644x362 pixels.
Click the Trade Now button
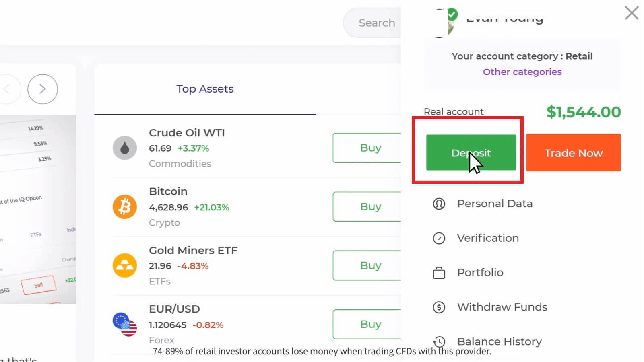tap(573, 152)
